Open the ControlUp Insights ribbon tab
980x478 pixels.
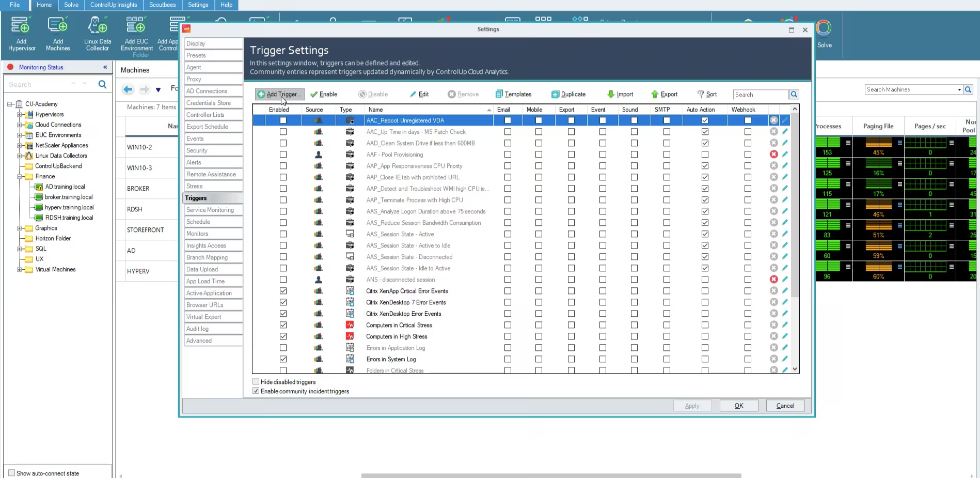click(114, 5)
